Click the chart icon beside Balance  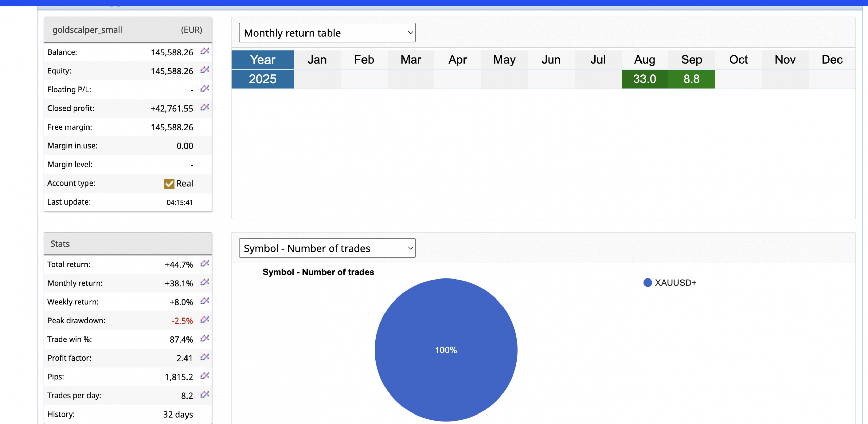(204, 51)
